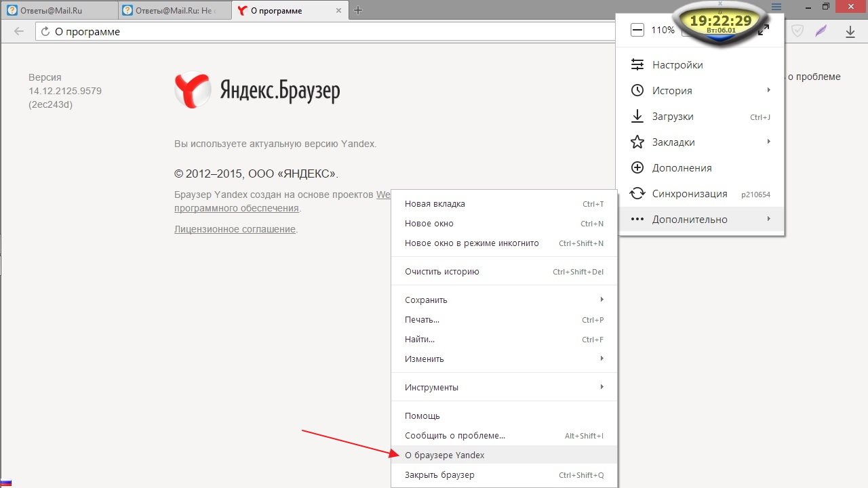Open Новое окно в режиме инкогнито
Image resolution: width=868 pixels, height=488 pixels.
click(505, 243)
